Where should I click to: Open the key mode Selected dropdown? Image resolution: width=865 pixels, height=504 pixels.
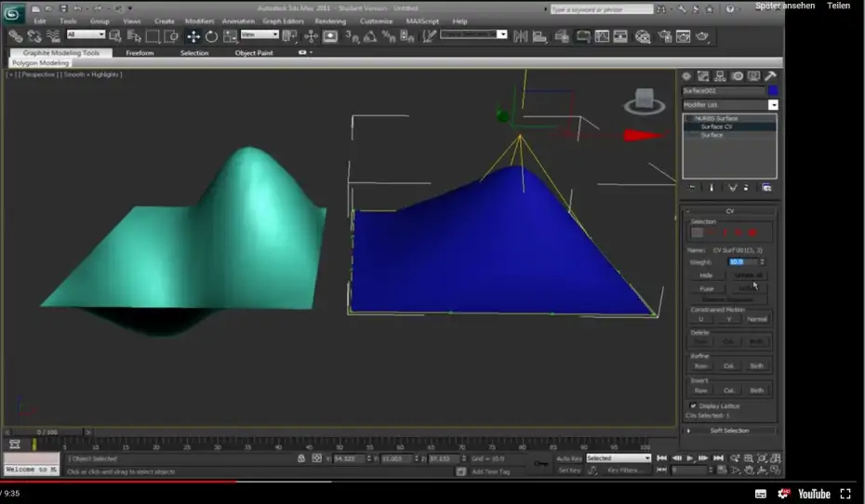point(619,458)
